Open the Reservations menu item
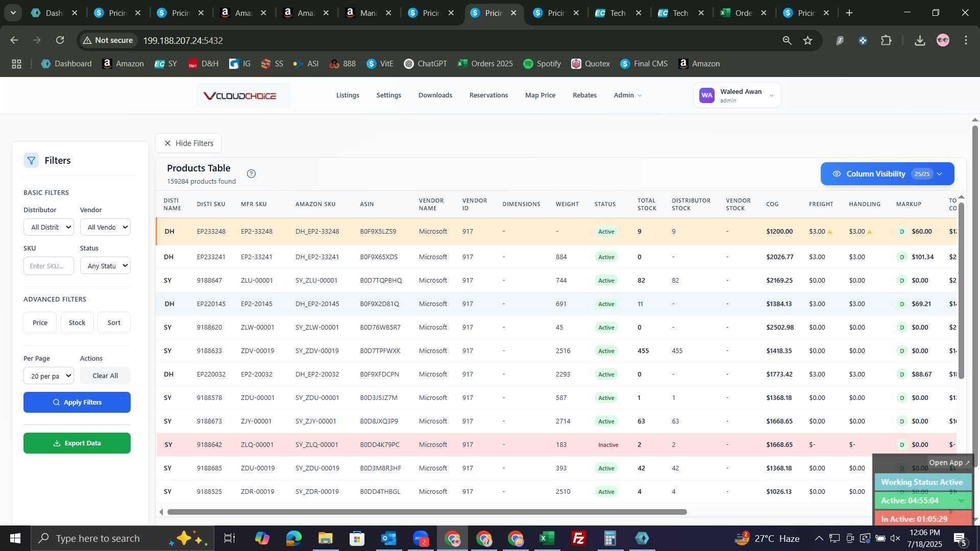 (488, 95)
